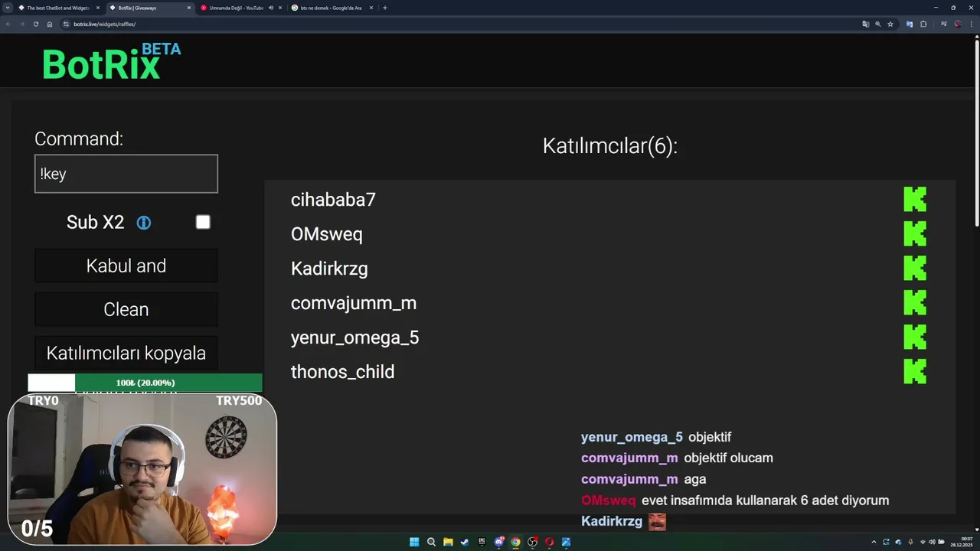Open the taskbar clock showing 00:07
980x551 pixels.
pyautogui.click(x=962, y=542)
